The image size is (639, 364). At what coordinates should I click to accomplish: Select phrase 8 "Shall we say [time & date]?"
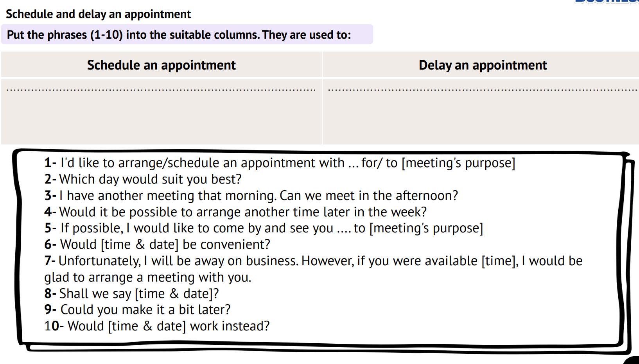click(131, 294)
